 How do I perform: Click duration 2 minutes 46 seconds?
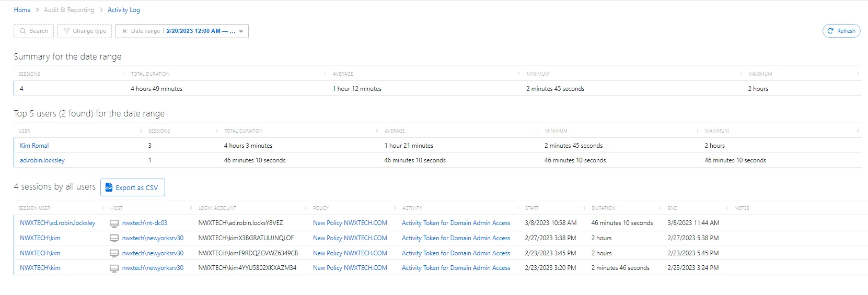620,268
